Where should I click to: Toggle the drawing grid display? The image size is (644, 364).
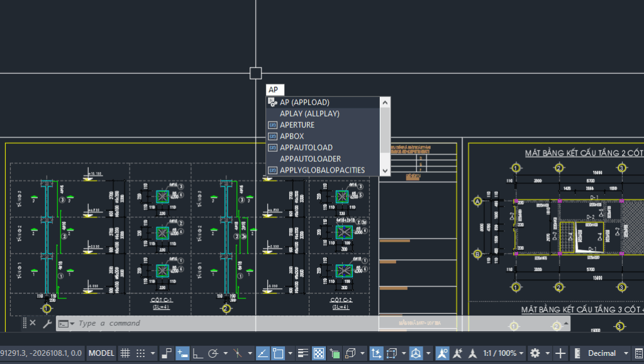tap(125, 353)
